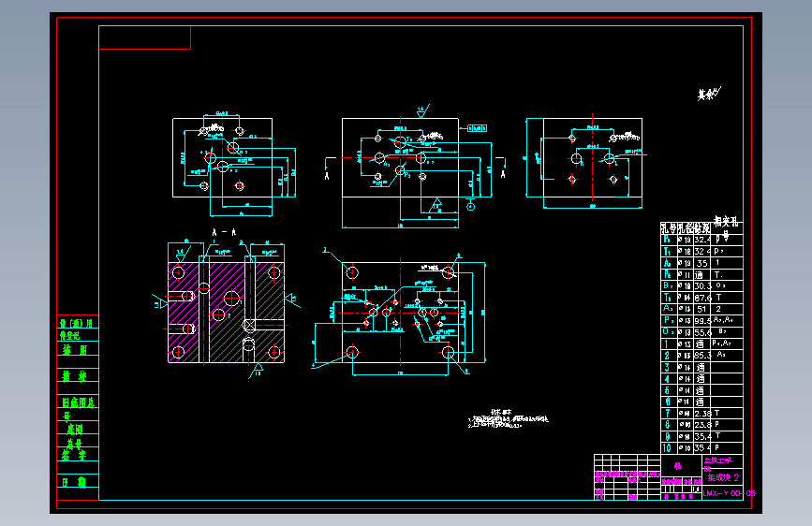The image size is (812, 526).
Task: Select the left section marker A beside center view
Action: point(327,176)
